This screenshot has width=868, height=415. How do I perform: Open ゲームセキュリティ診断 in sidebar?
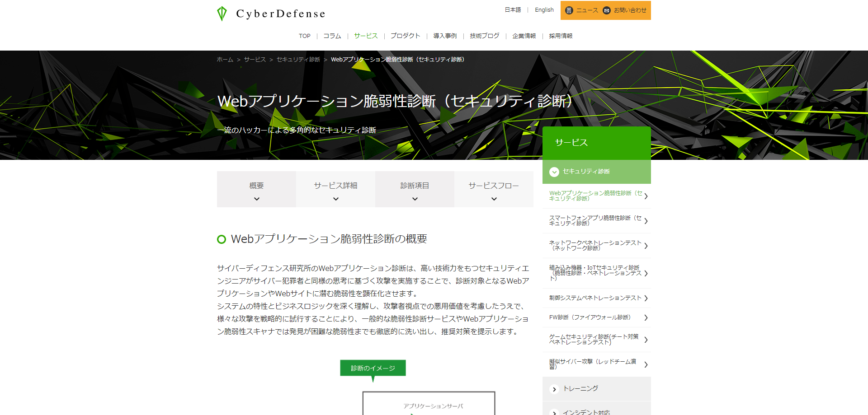tap(597, 340)
